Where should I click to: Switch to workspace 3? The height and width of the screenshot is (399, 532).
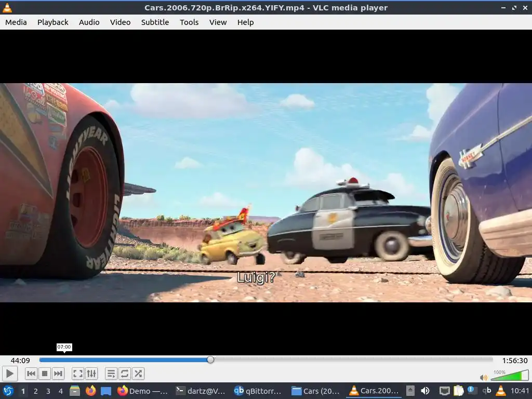(x=48, y=391)
